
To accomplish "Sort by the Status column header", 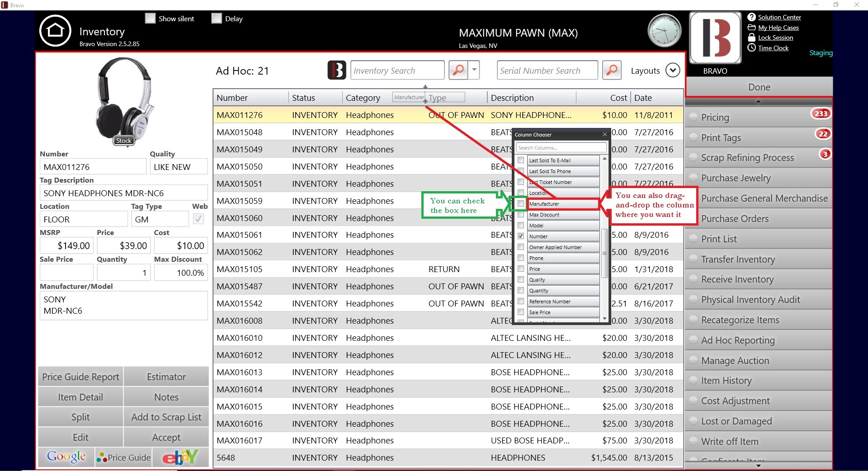I will tap(315, 98).
